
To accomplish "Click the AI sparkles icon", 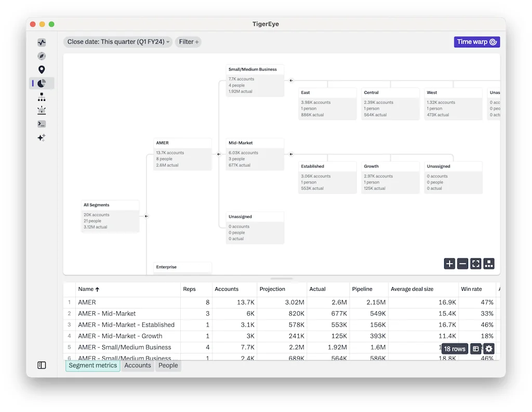I will pos(42,137).
